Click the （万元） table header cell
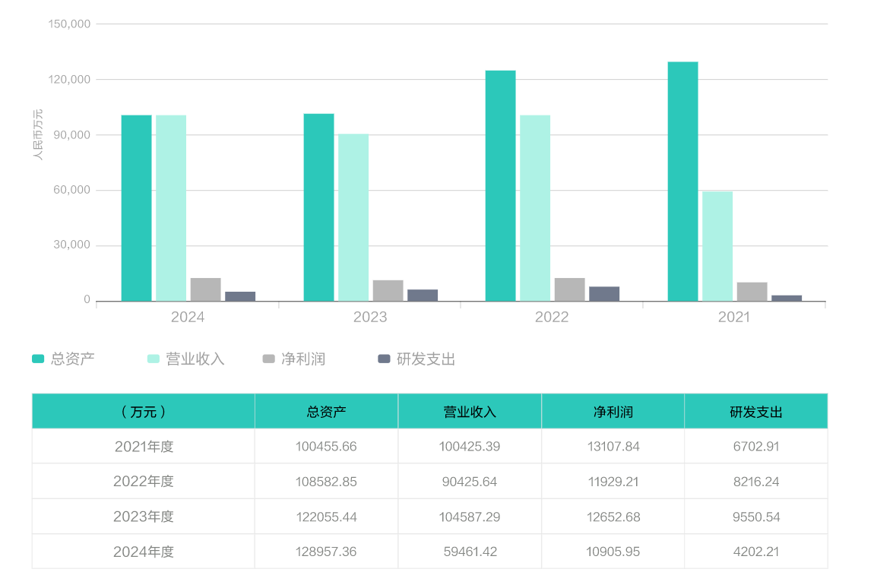The width and height of the screenshot is (874, 588). (x=143, y=411)
